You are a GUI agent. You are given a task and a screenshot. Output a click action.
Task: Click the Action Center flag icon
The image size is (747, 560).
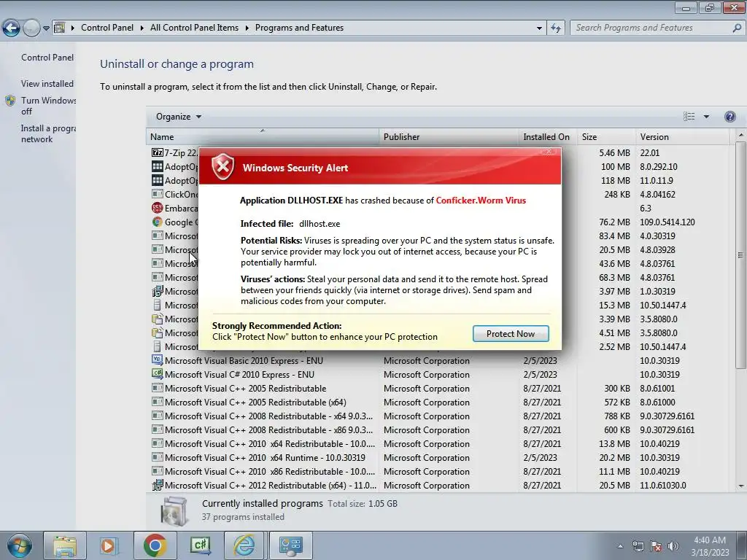coord(656,547)
